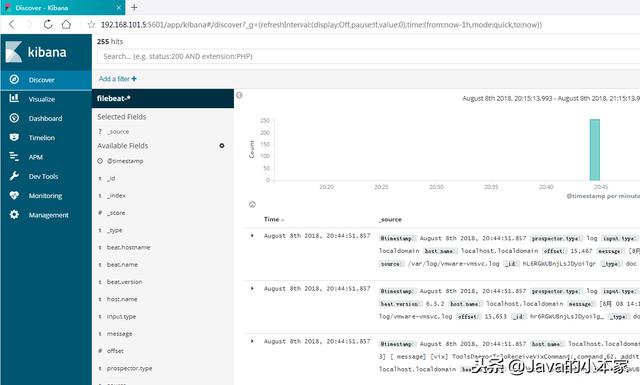Select the offset field
Screen dimensions: 640x385
(115, 351)
